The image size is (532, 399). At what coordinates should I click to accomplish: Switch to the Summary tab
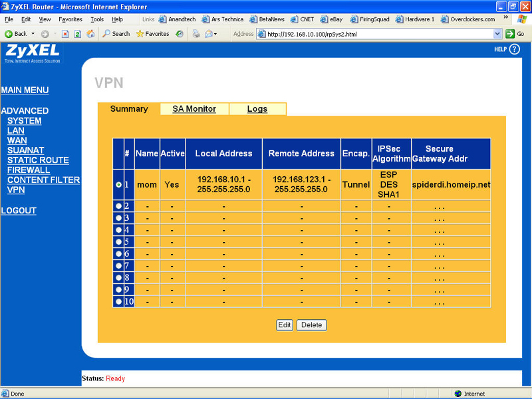click(x=129, y=109)
